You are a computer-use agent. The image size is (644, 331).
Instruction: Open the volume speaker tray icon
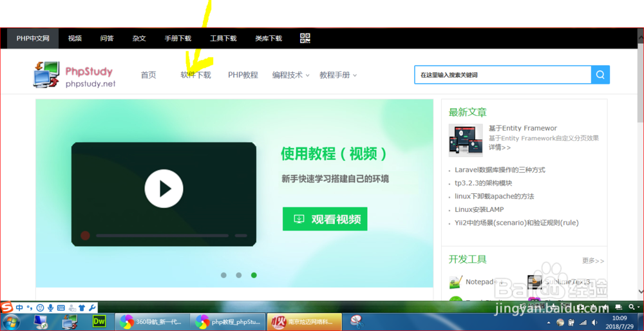[x=594, y=323]
